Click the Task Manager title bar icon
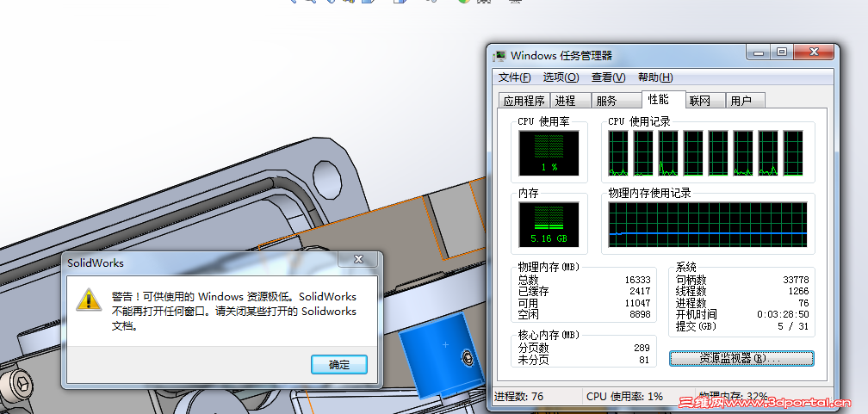The image size is (868, 414). (x=499, y=55)
